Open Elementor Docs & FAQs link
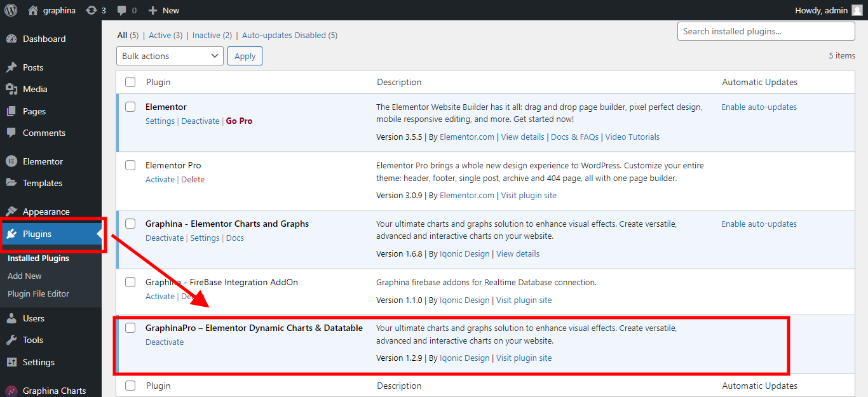Screen dimensions: 868x397 click(x=574, y=137)
